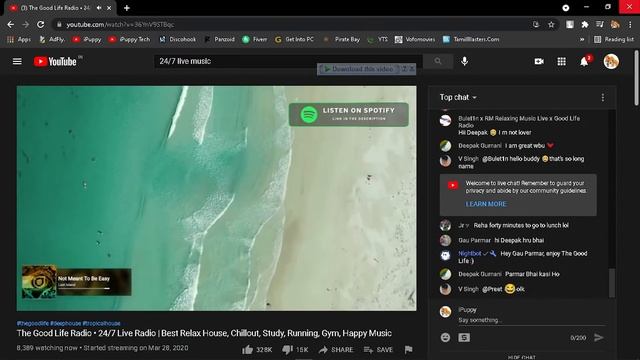Screen dimensions: 640x360
Task: Click the Not Meant To Be Easy thumbnail
Action: (39, 281)
